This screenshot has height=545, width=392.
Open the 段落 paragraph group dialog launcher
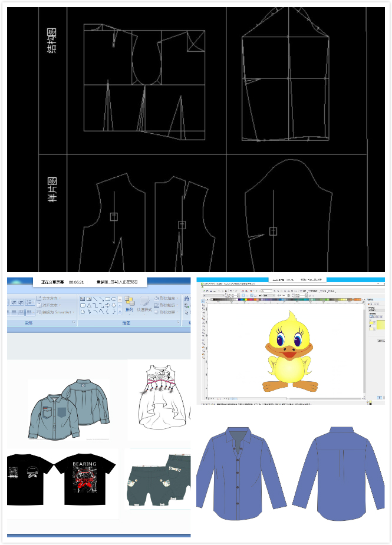[x=74, y=322]
